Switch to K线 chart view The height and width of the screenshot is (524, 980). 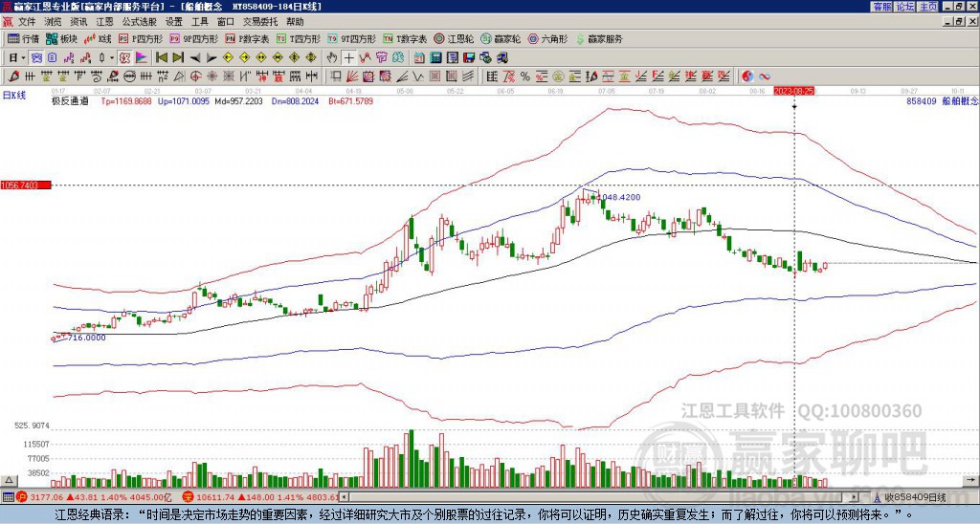coord(97,38)
